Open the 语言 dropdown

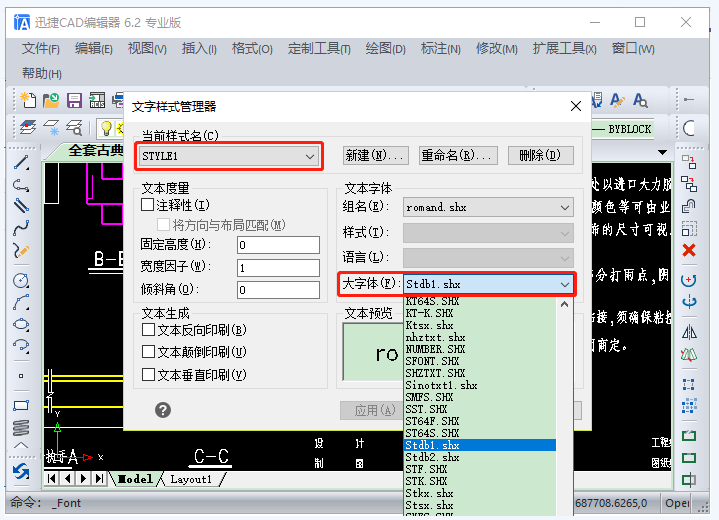488,258
